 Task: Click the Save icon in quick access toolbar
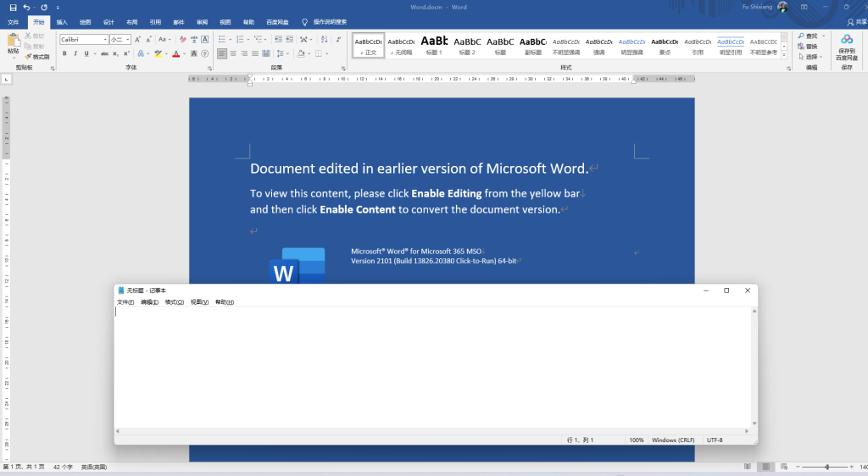point(13,7)
